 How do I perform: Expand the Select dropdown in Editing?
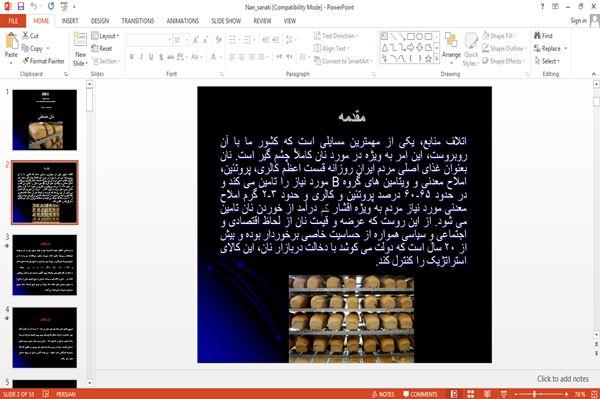click(547, 61)
